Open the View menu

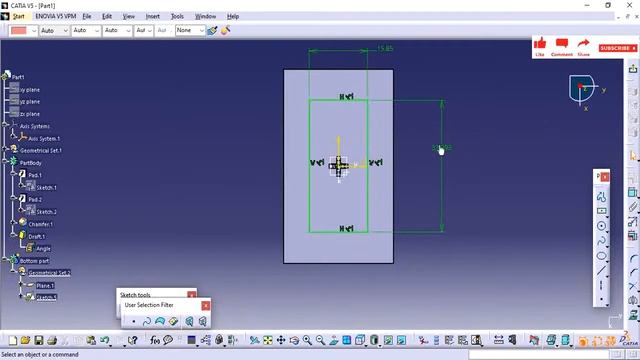click(129, 17)
